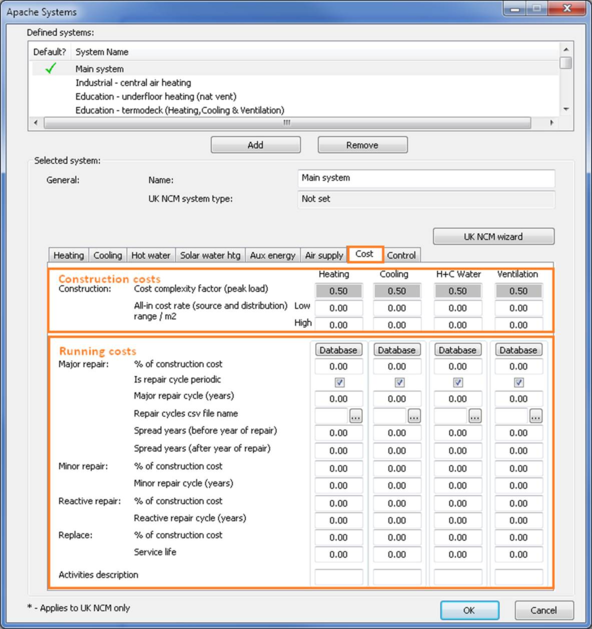The height and width of the screenshot is (629, 592).
Task: Launch the UK NCM wizard
Action: (494, 237)
